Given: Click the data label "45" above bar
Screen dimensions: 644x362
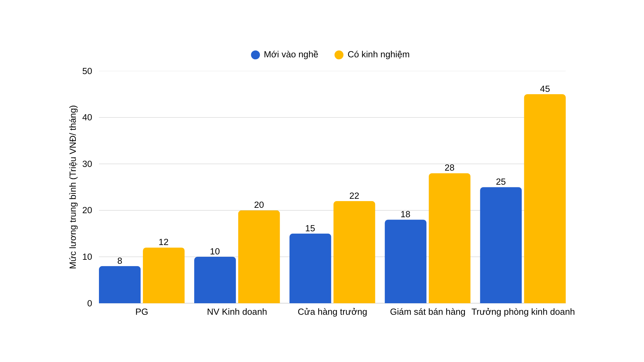Looking at the screenshot, I should (545, 89).
